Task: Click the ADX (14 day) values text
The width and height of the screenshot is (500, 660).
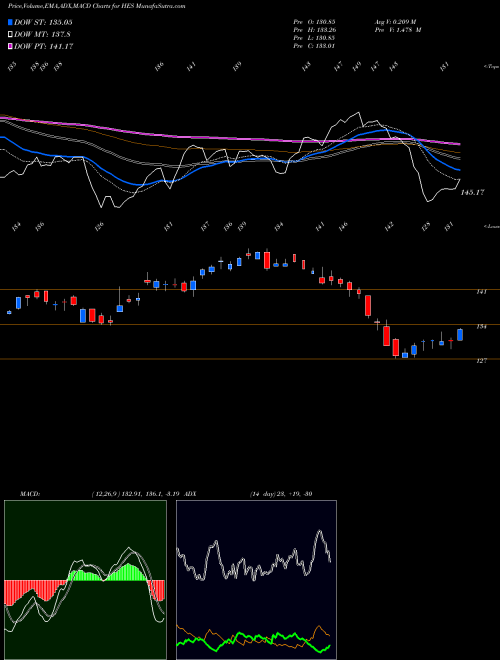Action: pyautogui.click(x=281, y=494)
